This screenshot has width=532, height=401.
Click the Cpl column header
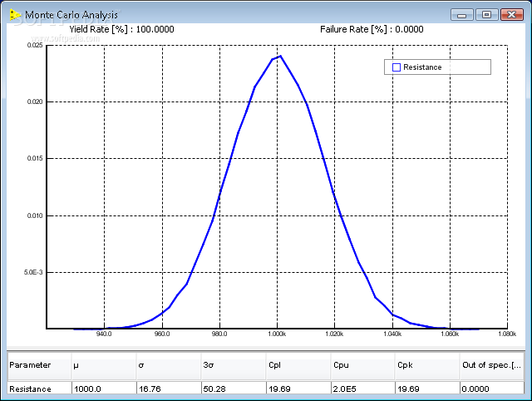tap(298, 365)
